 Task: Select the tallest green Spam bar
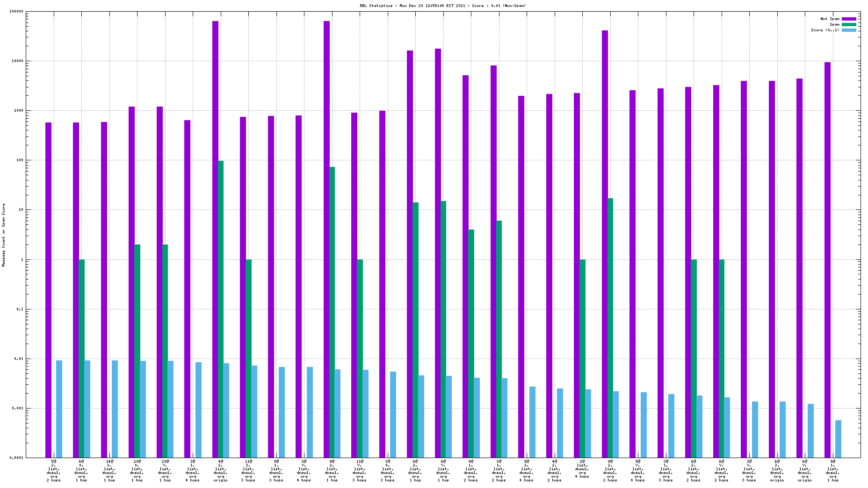click(x=221, y=309)
